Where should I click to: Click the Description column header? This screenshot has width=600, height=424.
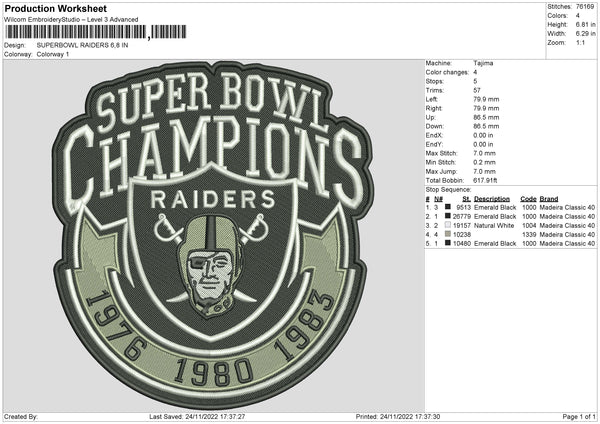tap(492, 199)
